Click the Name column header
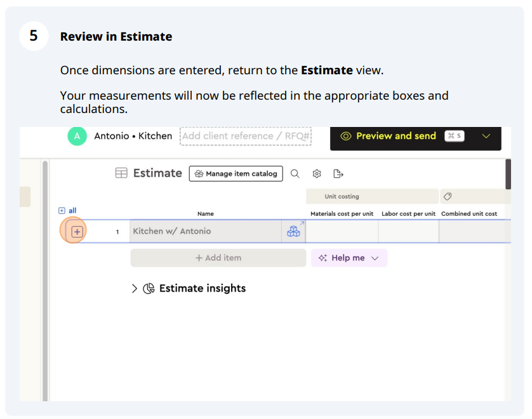 [x=206, y=214]
